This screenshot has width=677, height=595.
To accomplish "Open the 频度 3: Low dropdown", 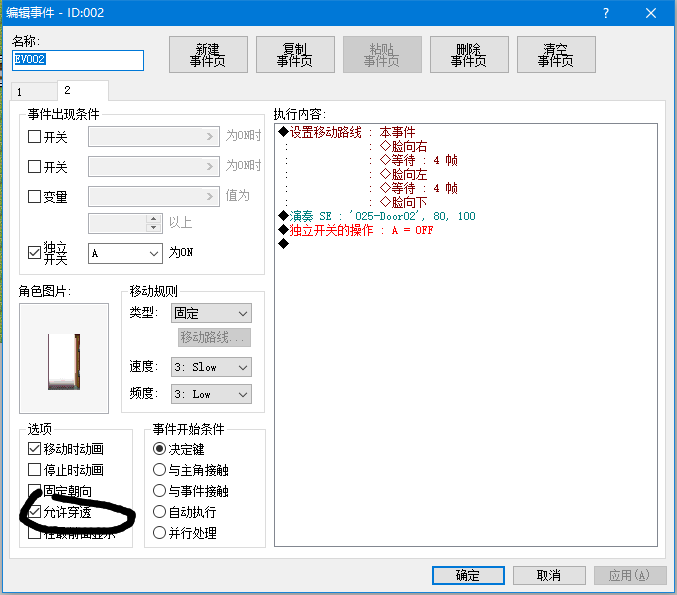I will pyautogui.click(x=211, y=394).
